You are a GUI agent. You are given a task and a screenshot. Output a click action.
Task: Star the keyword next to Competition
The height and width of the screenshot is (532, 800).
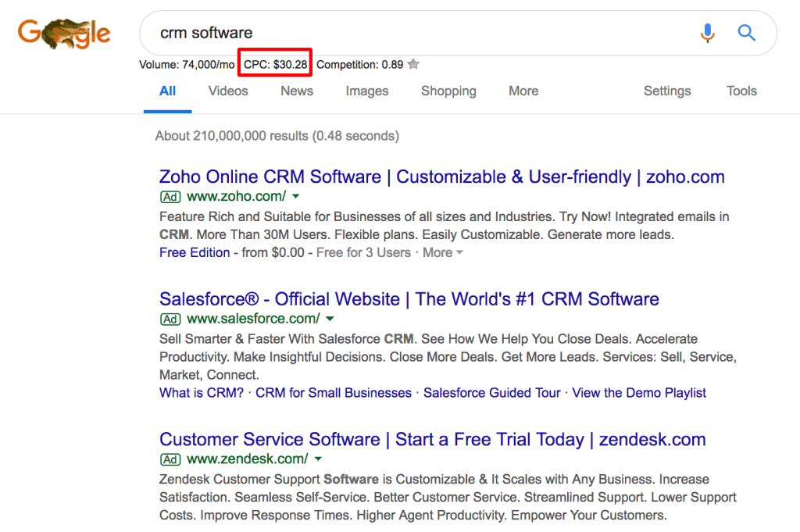pos(414,64)
